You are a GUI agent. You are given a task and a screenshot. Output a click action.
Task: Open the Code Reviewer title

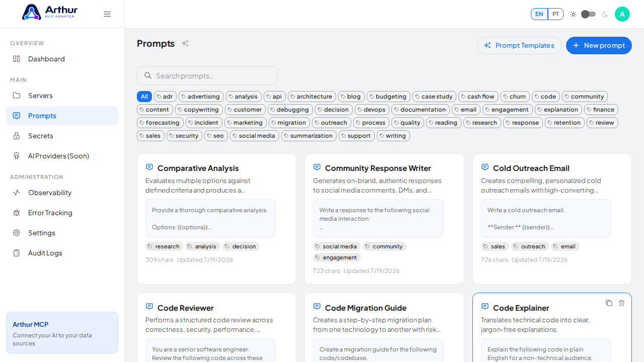pyautogui.click(x=186, y=308)
